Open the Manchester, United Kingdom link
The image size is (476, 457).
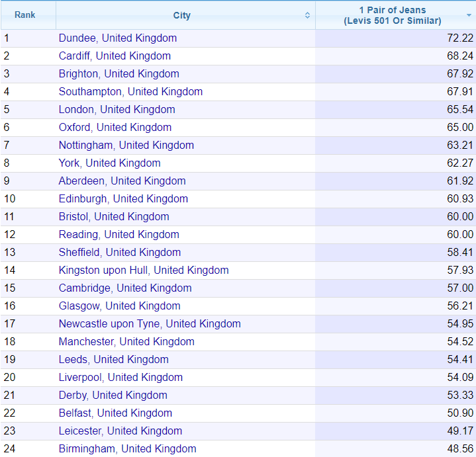click(x=126, y=342)
